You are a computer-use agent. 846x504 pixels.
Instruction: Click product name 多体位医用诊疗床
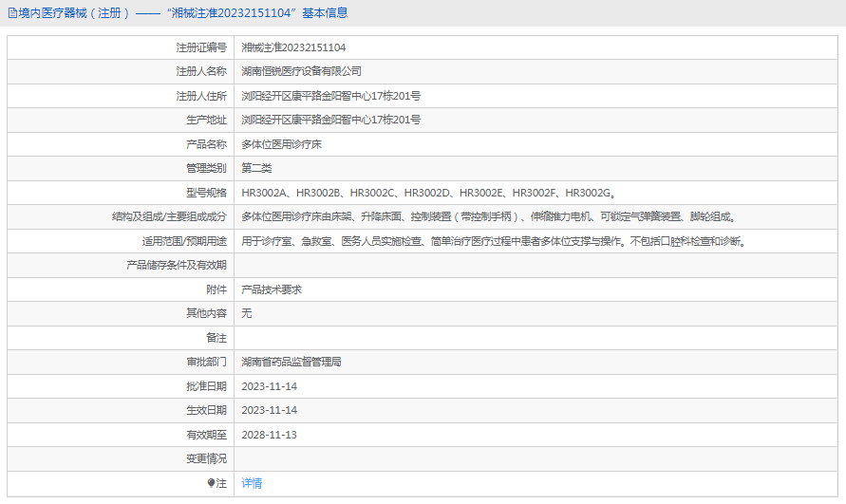pos(281,144)
